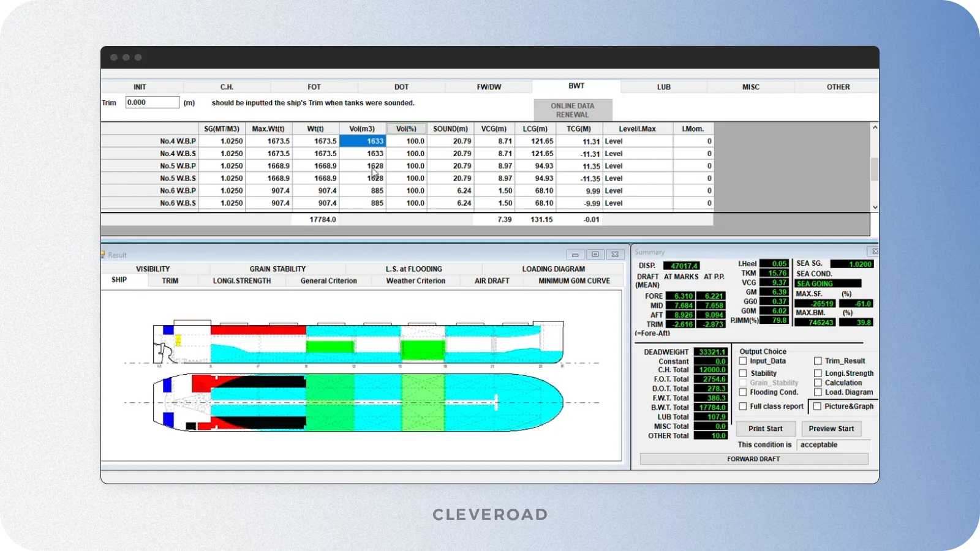
Task: Open the General Criterion tab
Action: tap(329, 281)
